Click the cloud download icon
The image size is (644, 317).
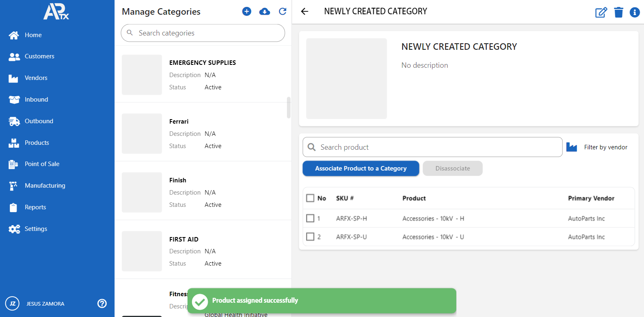pyautogui.click(x=265, y=11)
